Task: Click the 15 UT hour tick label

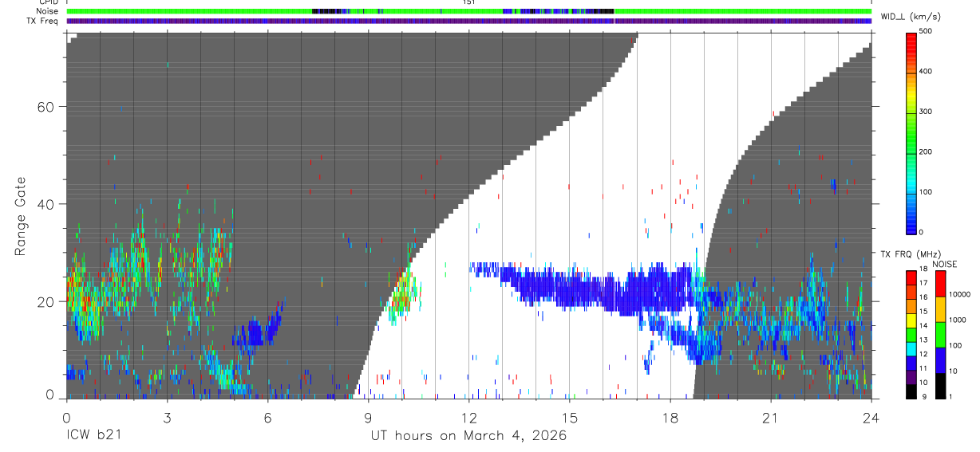Action: click(x=569, y=418)
